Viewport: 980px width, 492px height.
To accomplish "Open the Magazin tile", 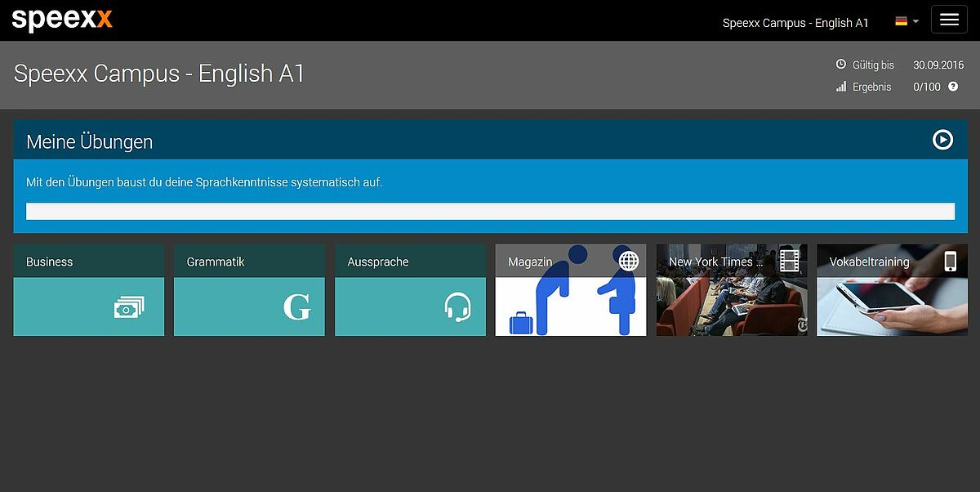I will (571, 290).
